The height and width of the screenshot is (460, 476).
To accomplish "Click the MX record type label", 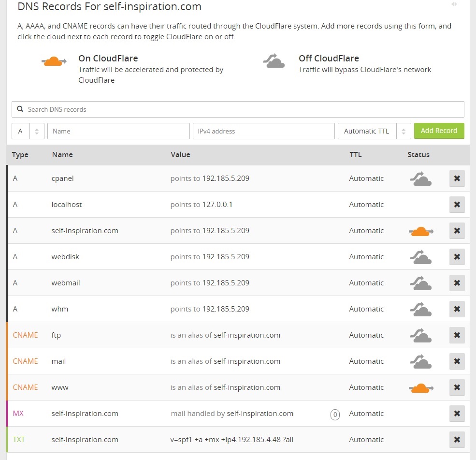I will (18, 414).
